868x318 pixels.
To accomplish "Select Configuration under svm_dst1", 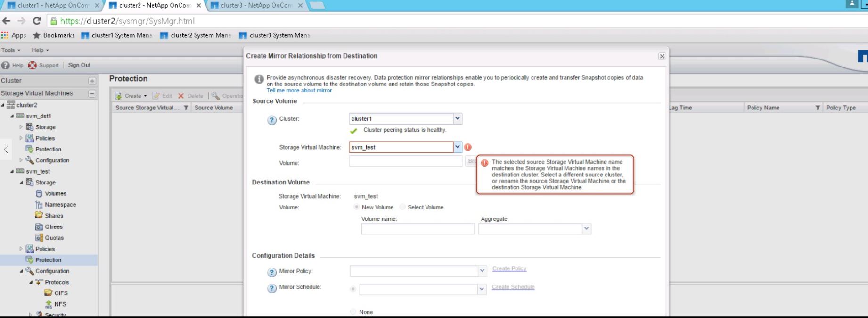I will pyautogui.click(x=52, y=160).
